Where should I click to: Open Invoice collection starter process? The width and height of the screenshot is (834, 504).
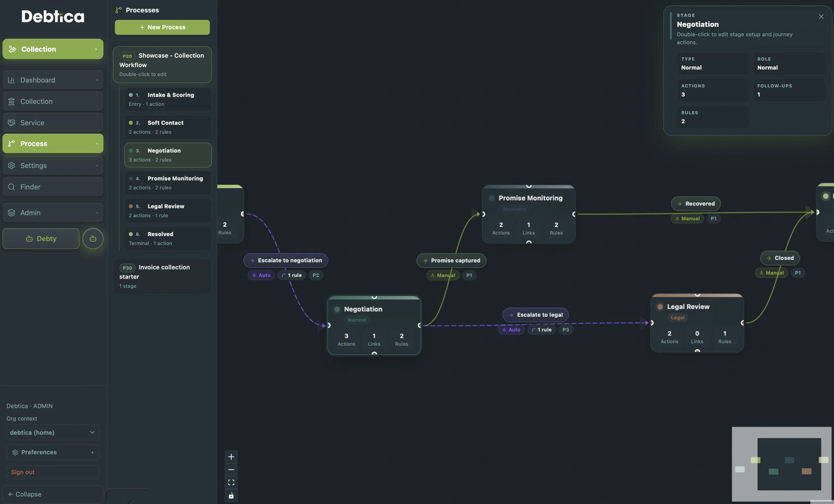click(162, 276)
